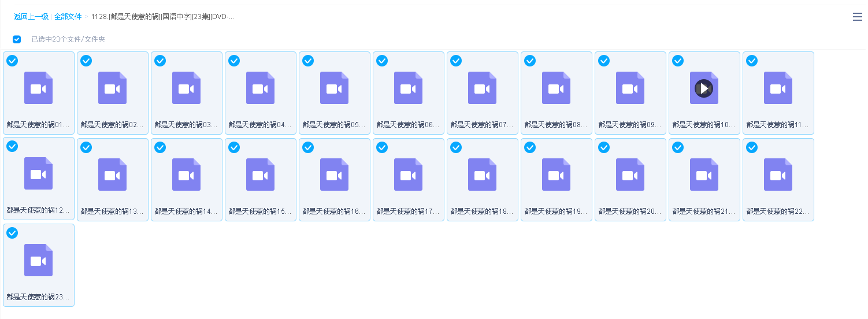
Task: Click video file icon 都是天使惹的祸12
Action: click(38, 173)
